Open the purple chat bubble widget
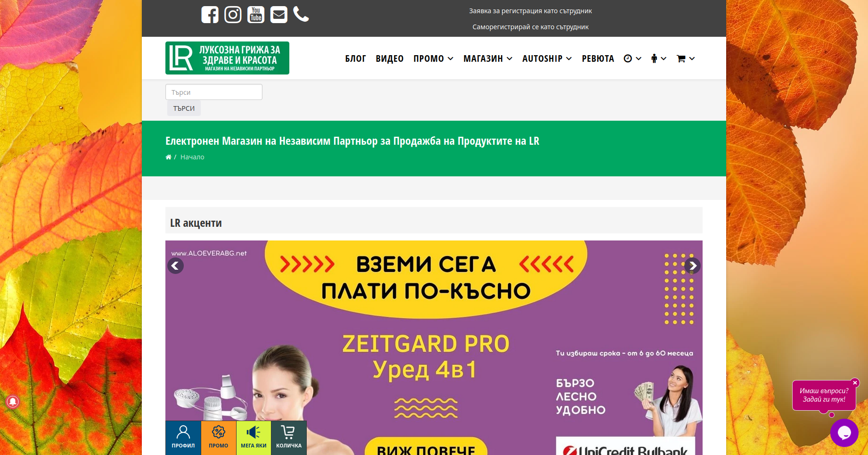The image size is (868, 455). [x=844, y=432]
